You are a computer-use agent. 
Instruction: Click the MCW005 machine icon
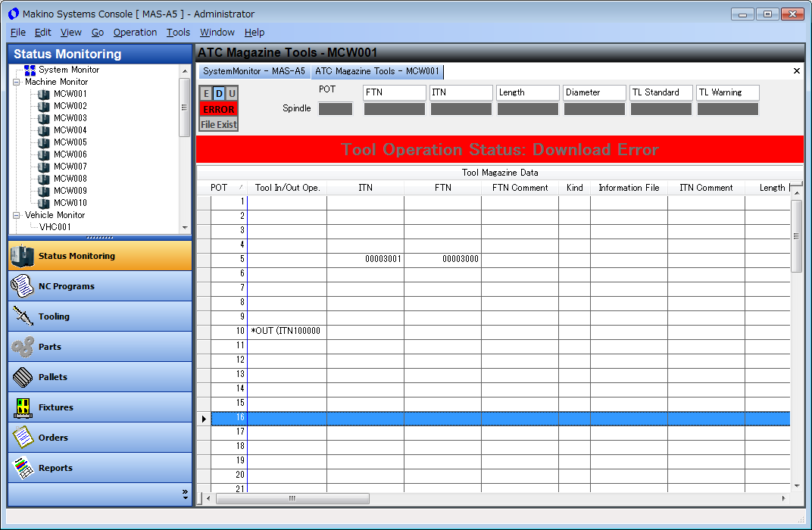point(44,142)
